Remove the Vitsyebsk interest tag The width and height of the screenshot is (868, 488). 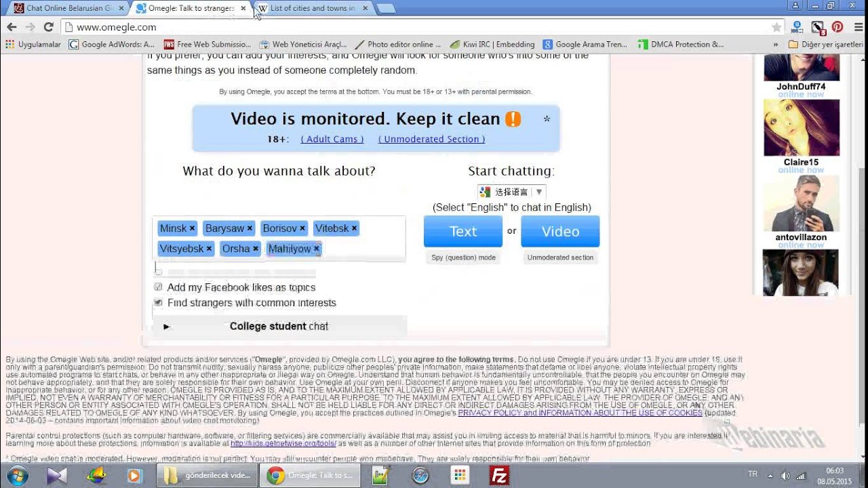point(209,249)
